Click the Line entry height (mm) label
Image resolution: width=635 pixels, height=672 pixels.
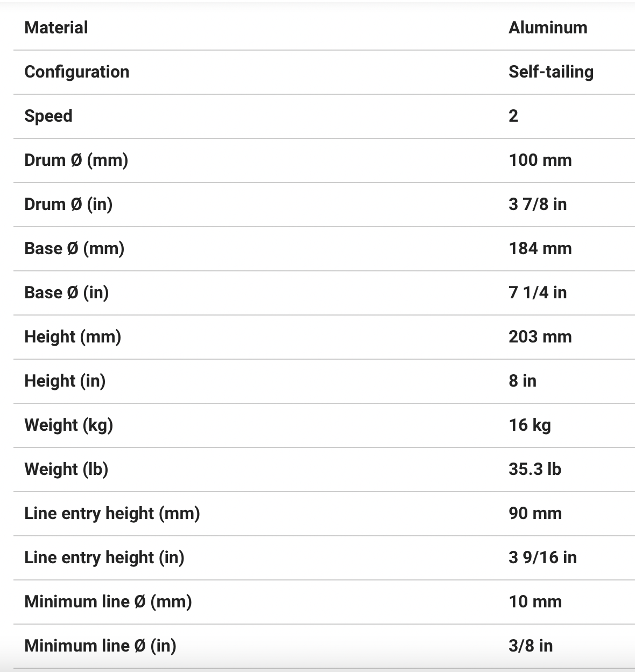(x=112, y=514)
